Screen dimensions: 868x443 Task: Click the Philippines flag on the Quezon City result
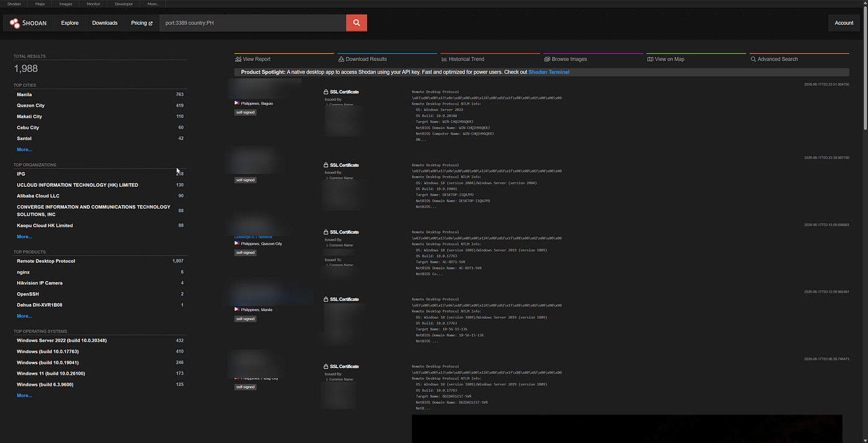point(237,243)
